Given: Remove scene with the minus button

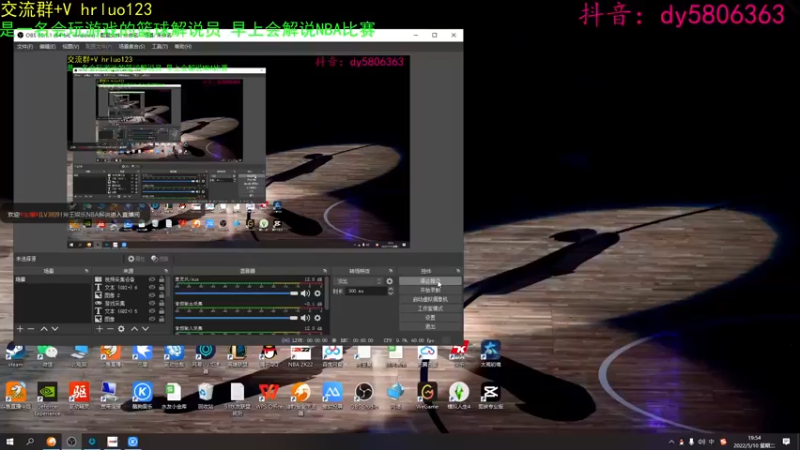Looking at the screenshot, I should click(x=31, y=329).
